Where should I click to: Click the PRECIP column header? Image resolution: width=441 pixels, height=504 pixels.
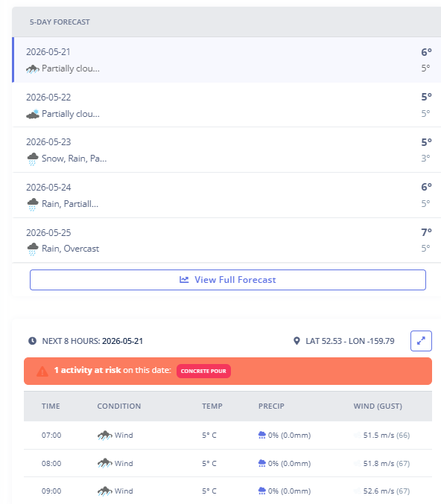click(271, 406)
